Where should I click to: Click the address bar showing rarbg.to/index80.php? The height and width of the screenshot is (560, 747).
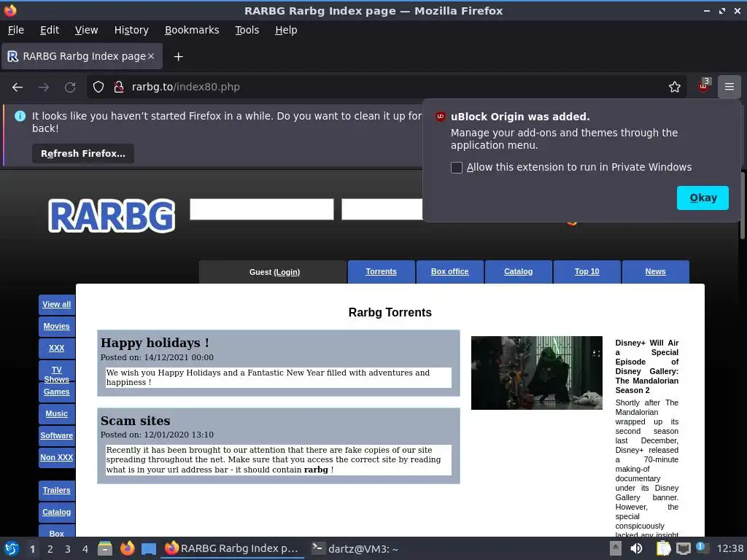pos(386,87)
